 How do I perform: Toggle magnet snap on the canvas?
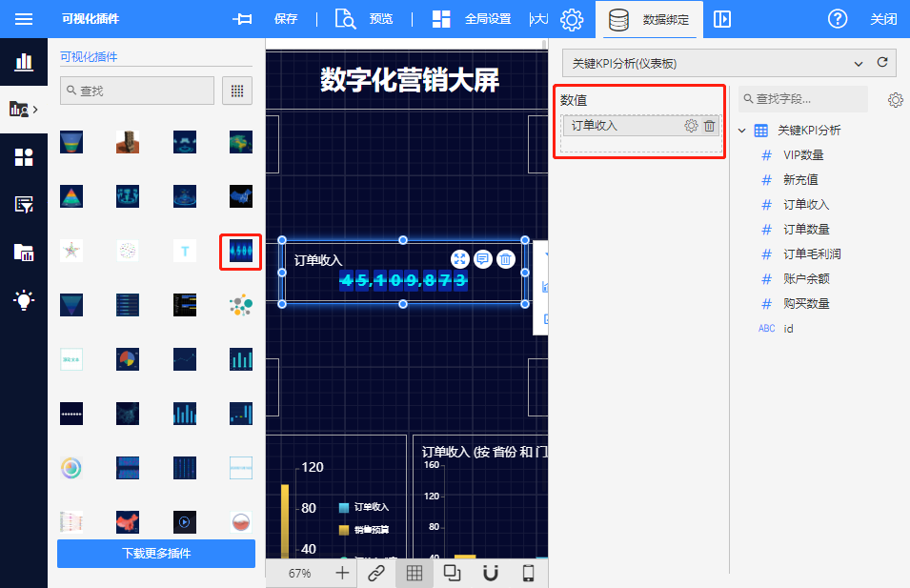(490, 573)
